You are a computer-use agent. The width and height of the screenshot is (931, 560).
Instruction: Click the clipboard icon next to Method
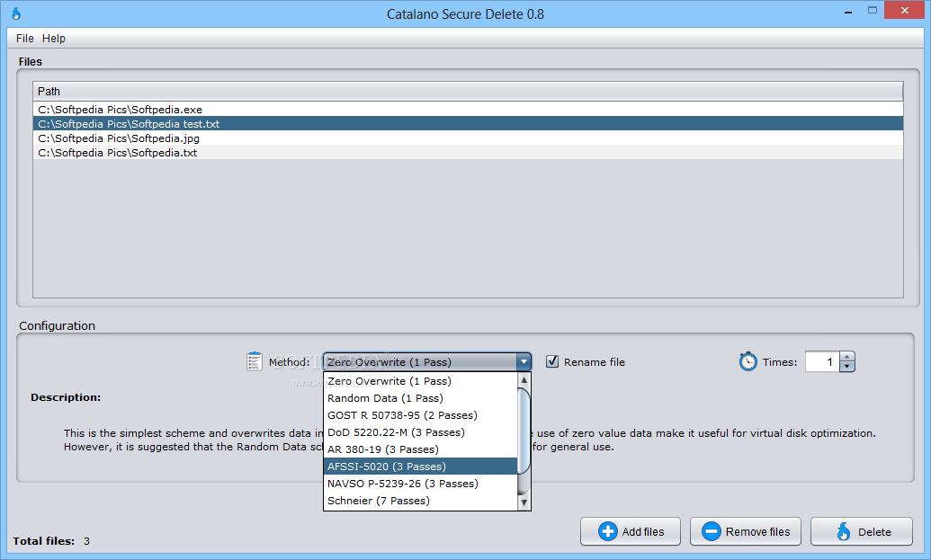[x=255, y=361]
